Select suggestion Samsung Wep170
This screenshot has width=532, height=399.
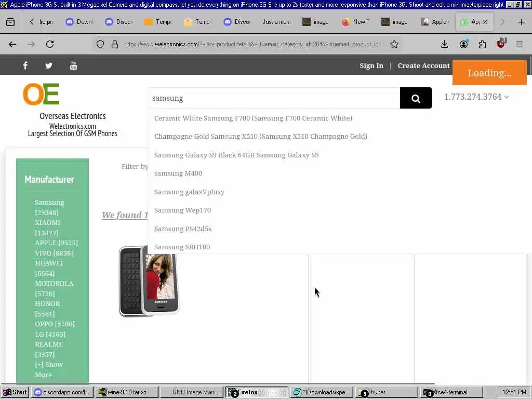182,210
